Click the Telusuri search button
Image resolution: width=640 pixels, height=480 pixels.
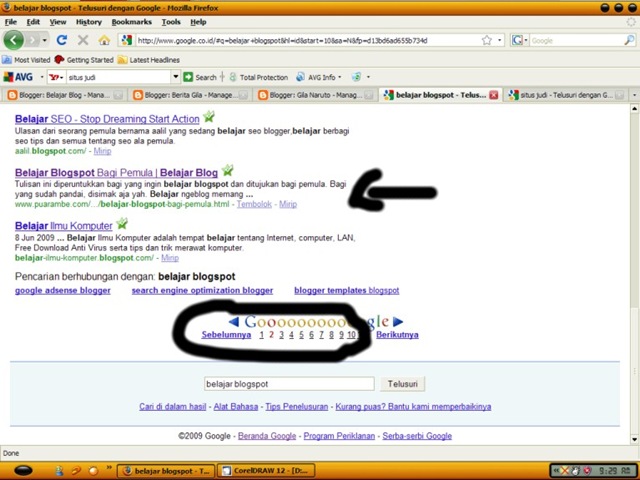pyautogui.click(x=402, y=384)
